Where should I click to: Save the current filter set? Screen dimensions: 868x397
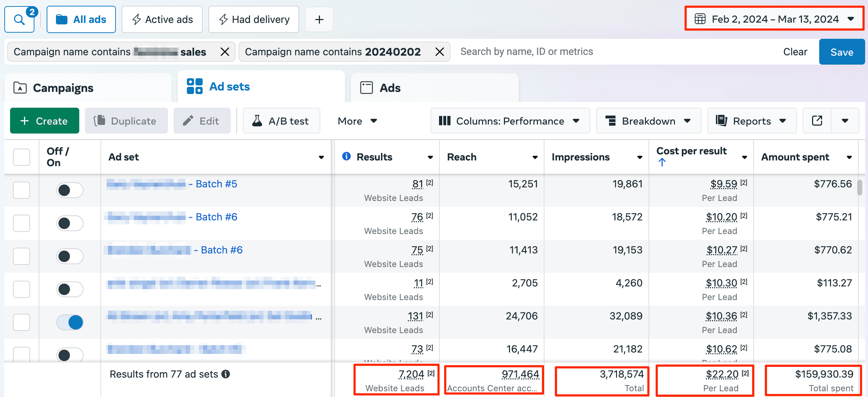[x=842, y=52]
